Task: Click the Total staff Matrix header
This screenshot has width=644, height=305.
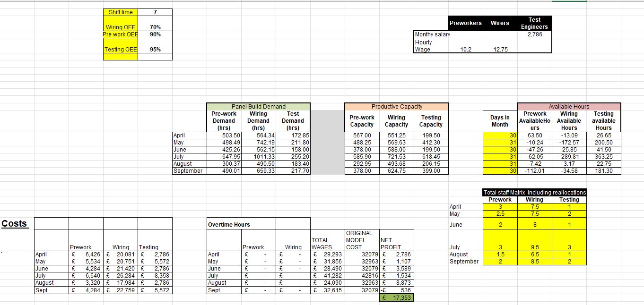Action: [x=533, y=192]
